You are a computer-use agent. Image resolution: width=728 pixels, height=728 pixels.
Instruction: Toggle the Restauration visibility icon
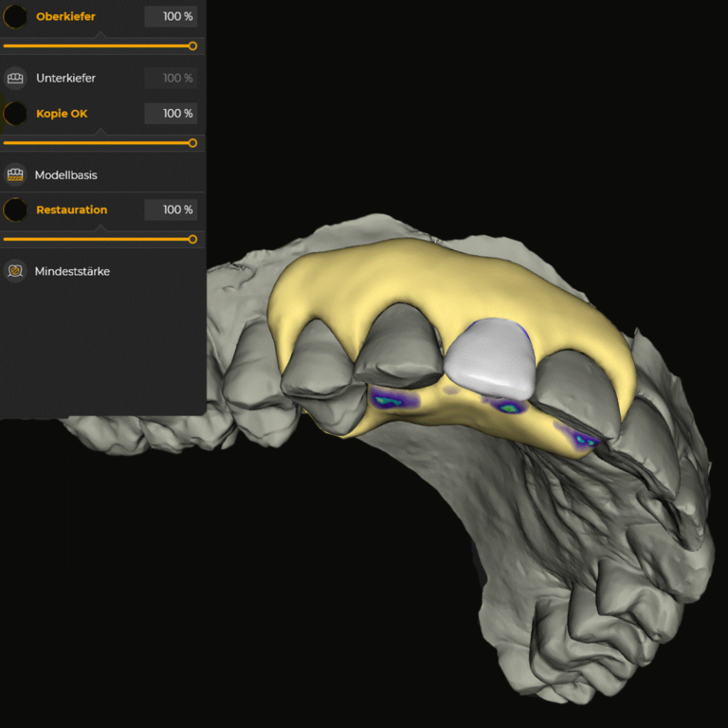(15, 209)
